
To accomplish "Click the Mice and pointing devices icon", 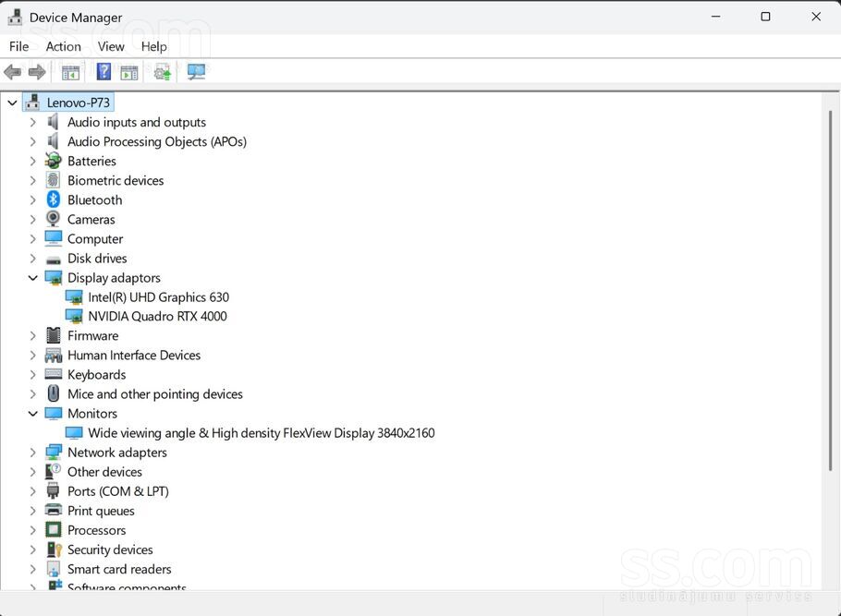I will tap(53, 393).
